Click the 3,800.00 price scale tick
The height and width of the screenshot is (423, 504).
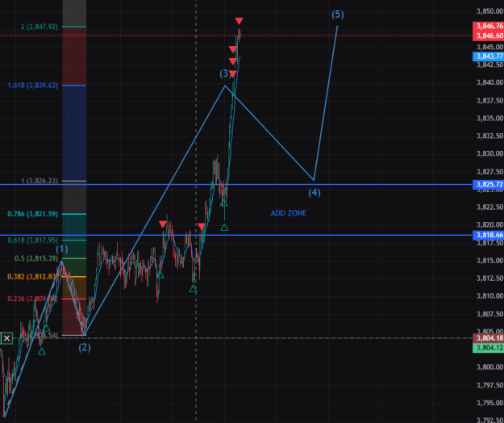click(x=489, y=367)
